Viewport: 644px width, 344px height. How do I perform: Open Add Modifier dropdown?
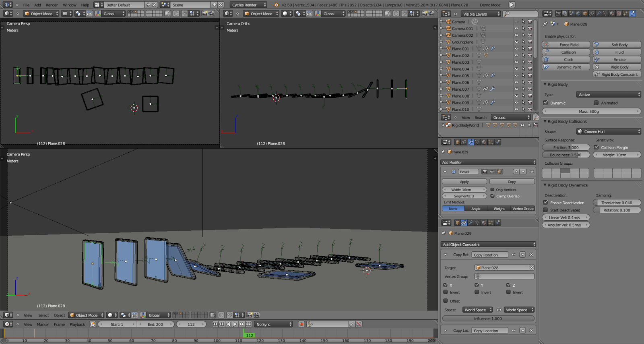click(489, 162)
